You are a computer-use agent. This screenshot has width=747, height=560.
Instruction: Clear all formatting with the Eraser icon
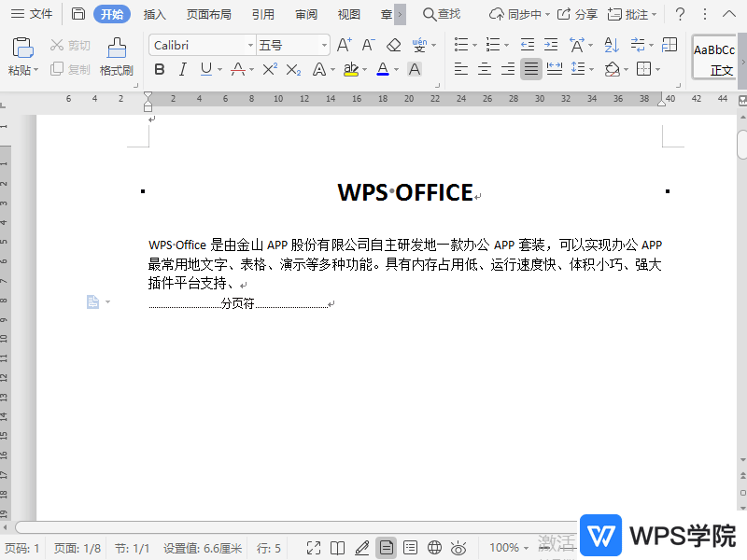point(394,44)
